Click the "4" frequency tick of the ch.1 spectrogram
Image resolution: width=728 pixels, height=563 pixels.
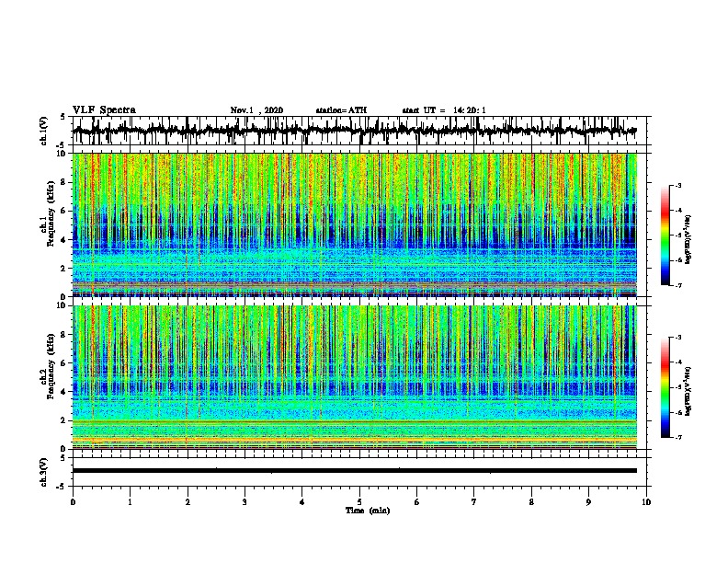pos(63,240)
